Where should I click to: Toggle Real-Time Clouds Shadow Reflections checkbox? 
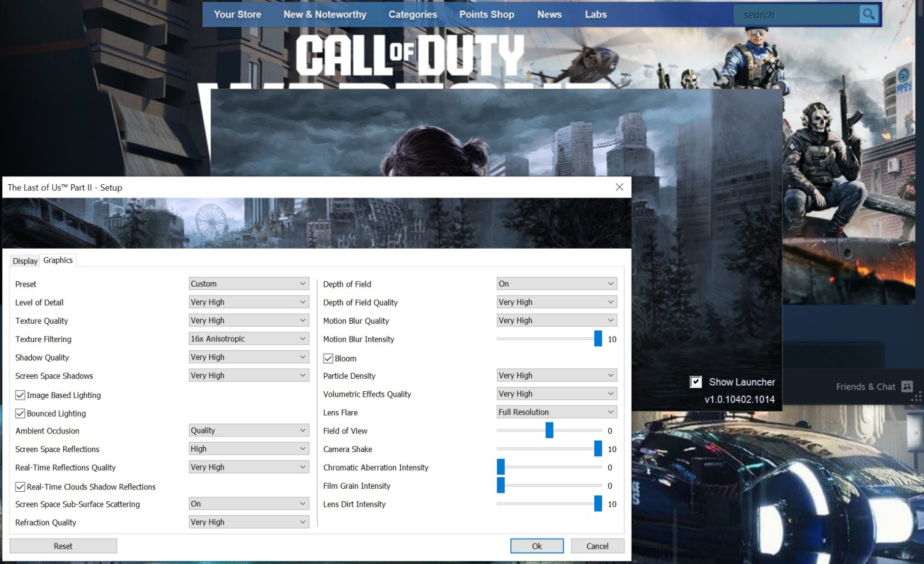pos(20,487)
